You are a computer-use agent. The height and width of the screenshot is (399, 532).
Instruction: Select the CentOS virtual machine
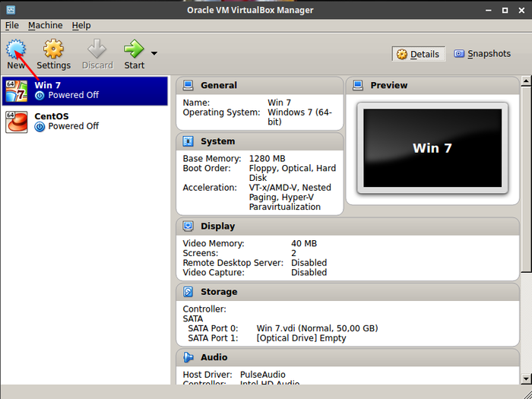tap(85, 122)
